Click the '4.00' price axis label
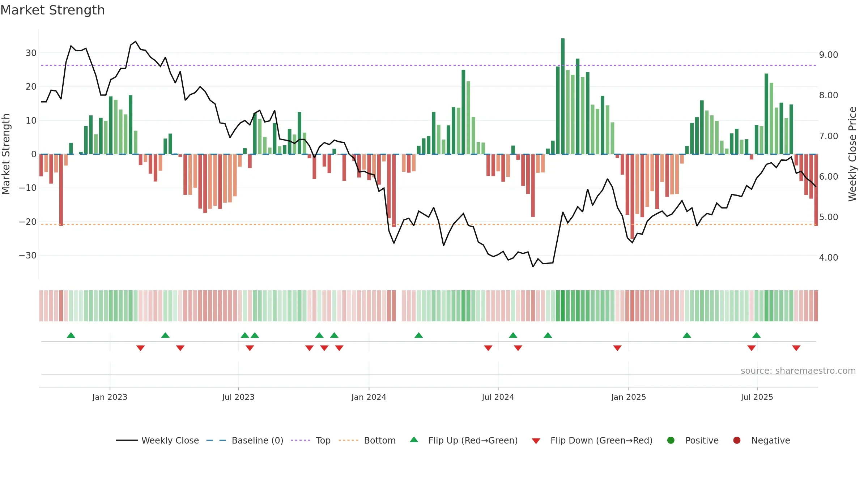 (x=829, y=258)
